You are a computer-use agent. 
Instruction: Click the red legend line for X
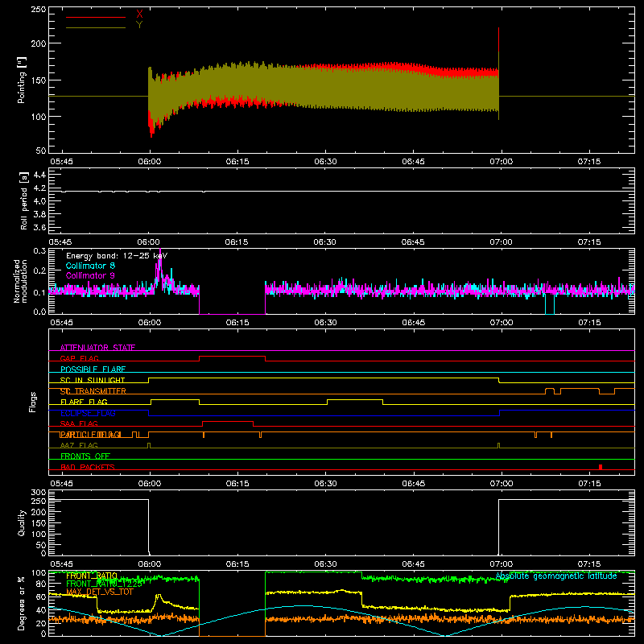[x=96, y=17]
